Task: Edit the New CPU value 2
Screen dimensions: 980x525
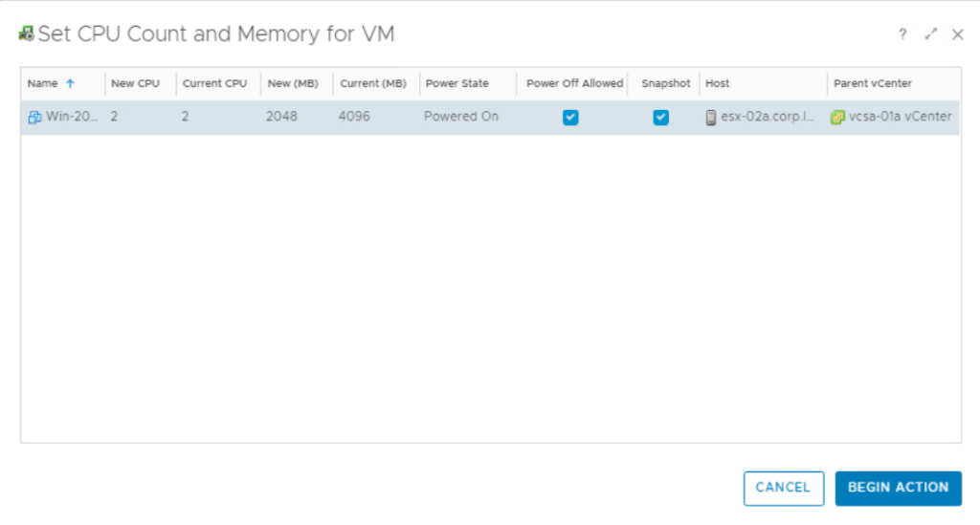Action: (x=115, y=117)
